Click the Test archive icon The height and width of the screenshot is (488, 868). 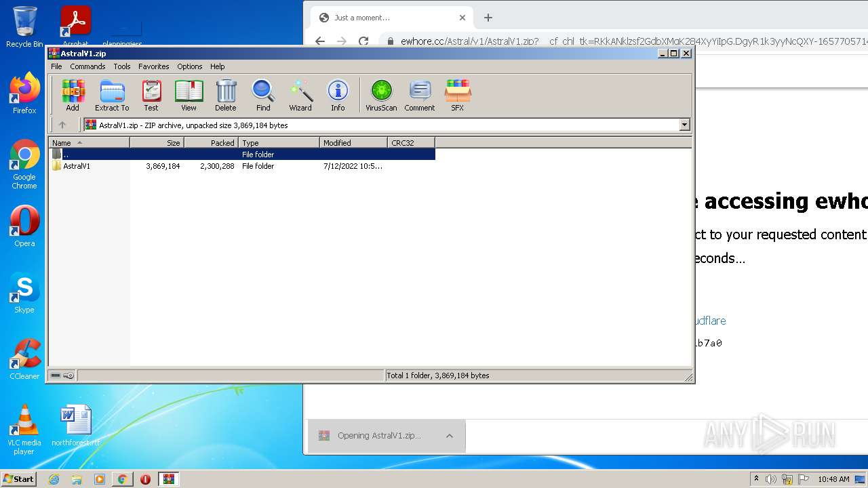click(151, 96)
